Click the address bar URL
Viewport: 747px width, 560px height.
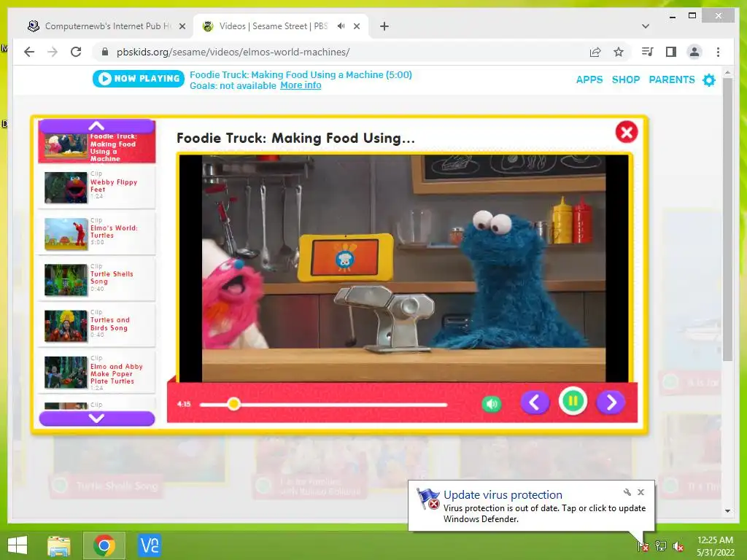233,52
